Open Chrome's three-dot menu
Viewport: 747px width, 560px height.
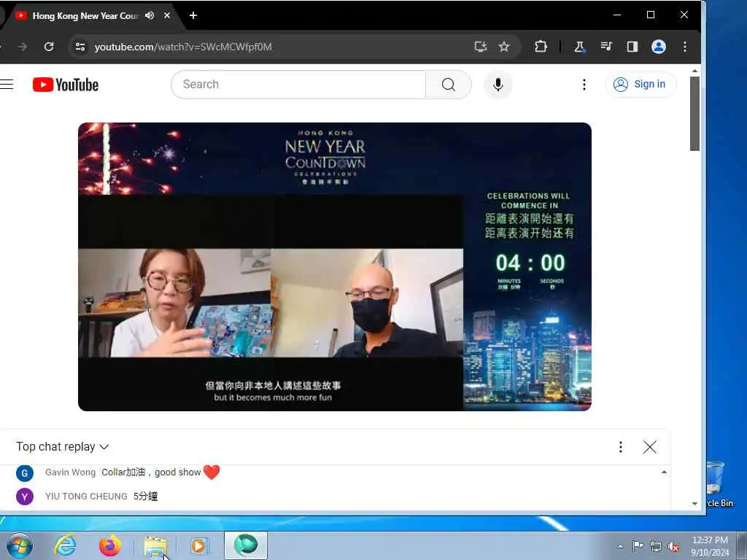[x=684, y=47]
